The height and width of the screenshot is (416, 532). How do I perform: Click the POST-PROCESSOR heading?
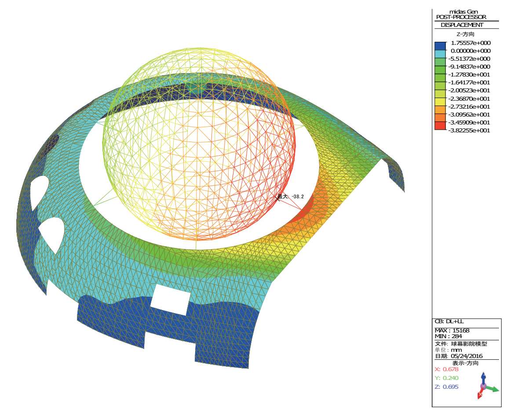[x=461, y=17]
